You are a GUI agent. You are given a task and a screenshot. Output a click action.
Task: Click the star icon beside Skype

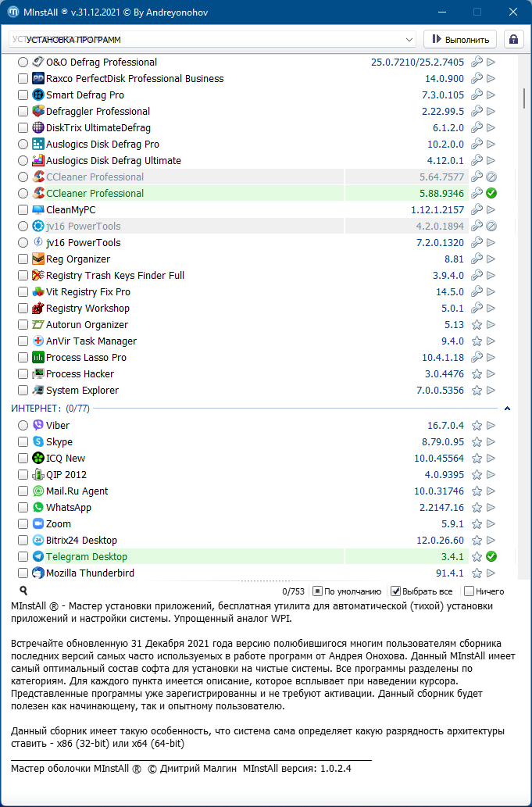(477, 441)
